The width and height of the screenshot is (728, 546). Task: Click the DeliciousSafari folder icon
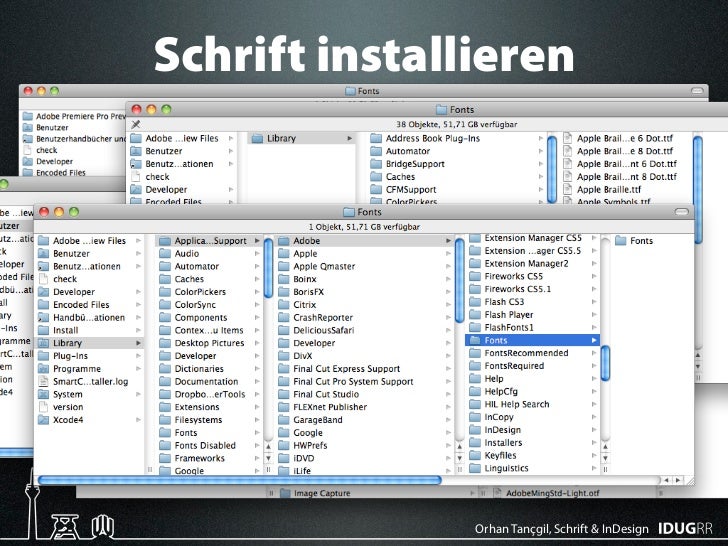pos(283,330)
